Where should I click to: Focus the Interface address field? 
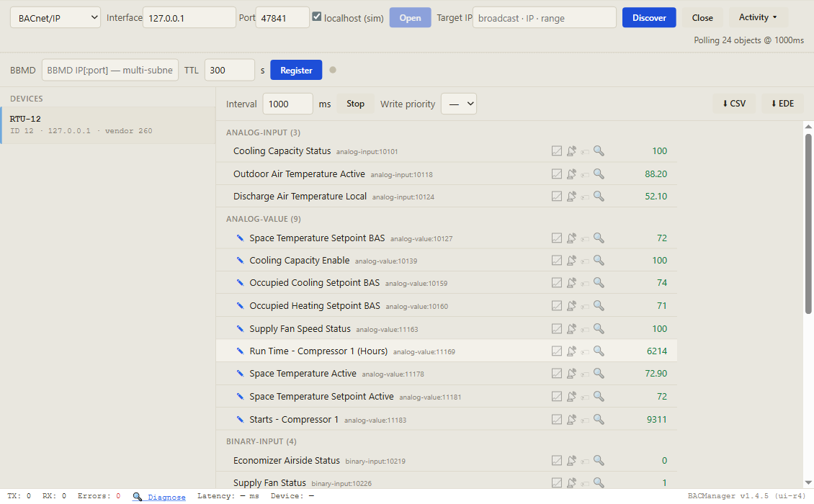(x=189, y=18)
